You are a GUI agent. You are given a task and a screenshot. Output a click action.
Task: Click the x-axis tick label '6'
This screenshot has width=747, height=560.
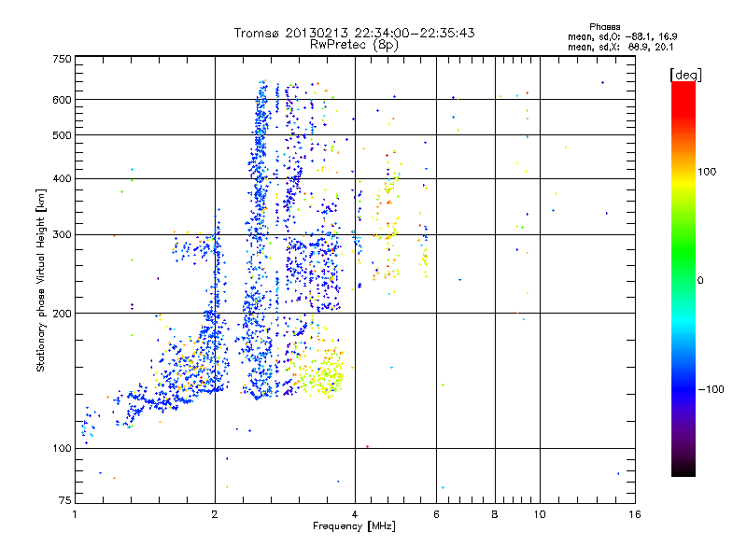pyautogui.click(x=436, y=514)
